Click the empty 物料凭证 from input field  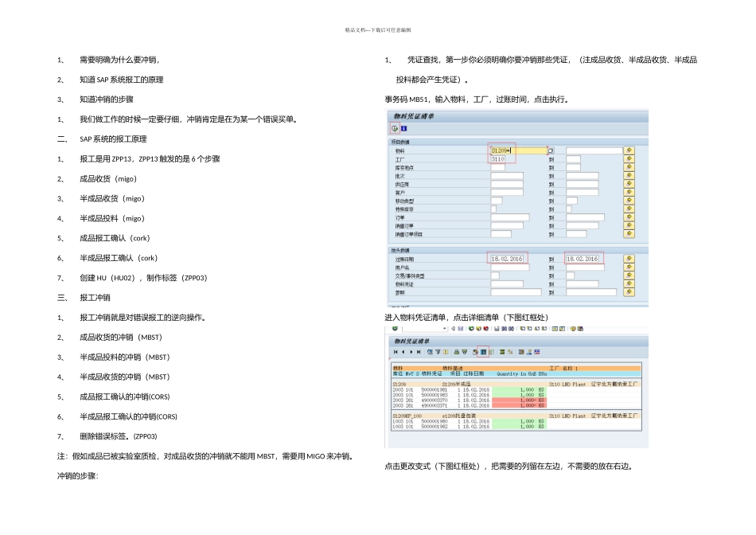pos(507,283)
